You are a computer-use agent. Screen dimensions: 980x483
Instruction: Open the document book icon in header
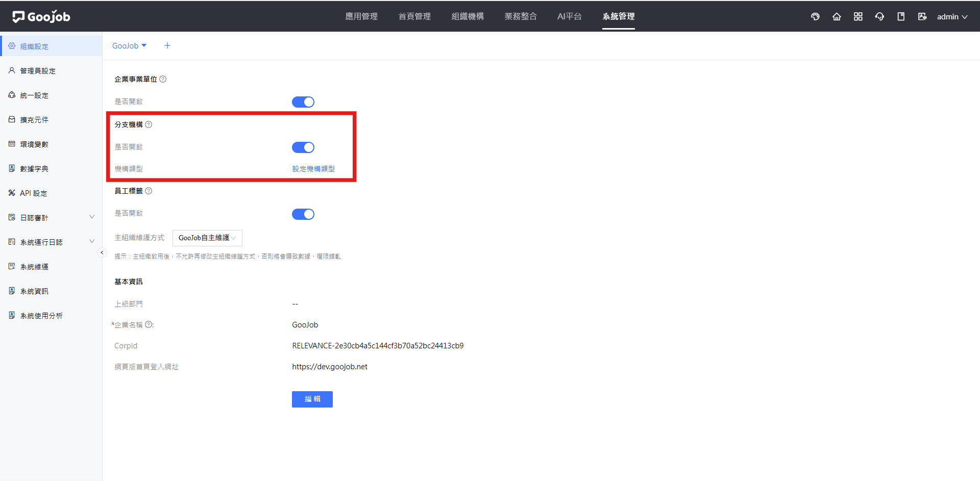tap(901, 17)
